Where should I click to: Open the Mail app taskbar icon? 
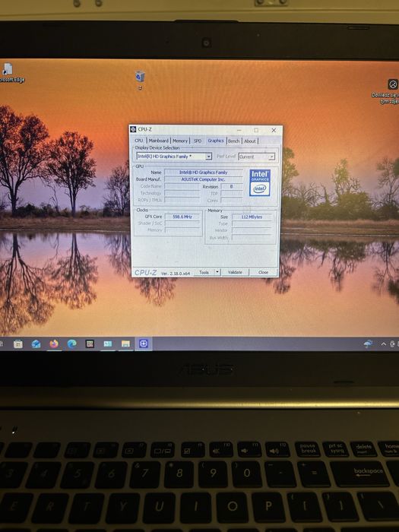pos(36,344)
